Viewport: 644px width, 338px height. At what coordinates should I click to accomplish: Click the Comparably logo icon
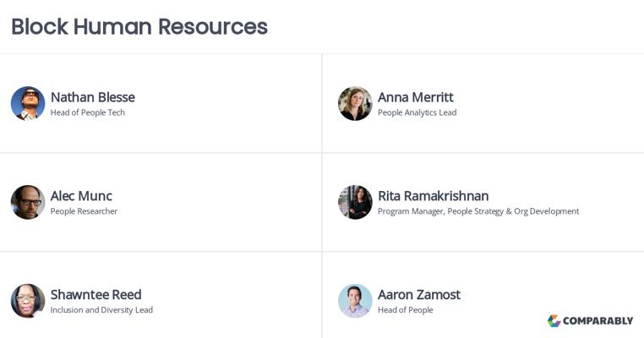click(x=554, y=321)
